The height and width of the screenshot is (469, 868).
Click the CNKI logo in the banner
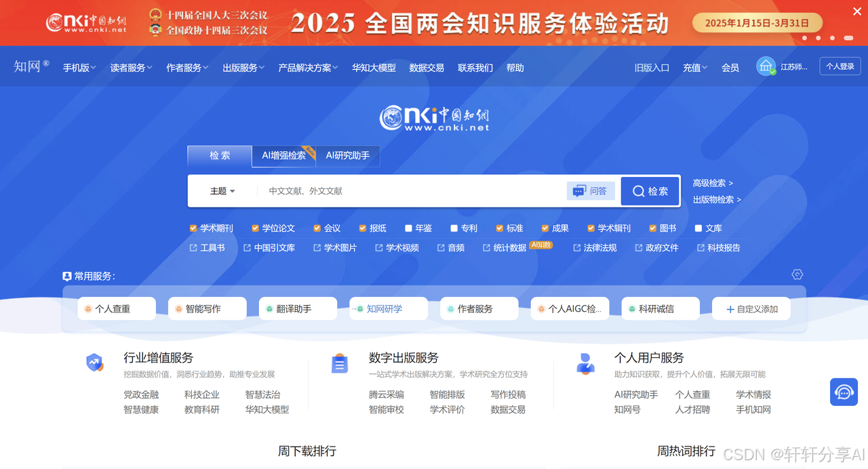tap(86, 23)
